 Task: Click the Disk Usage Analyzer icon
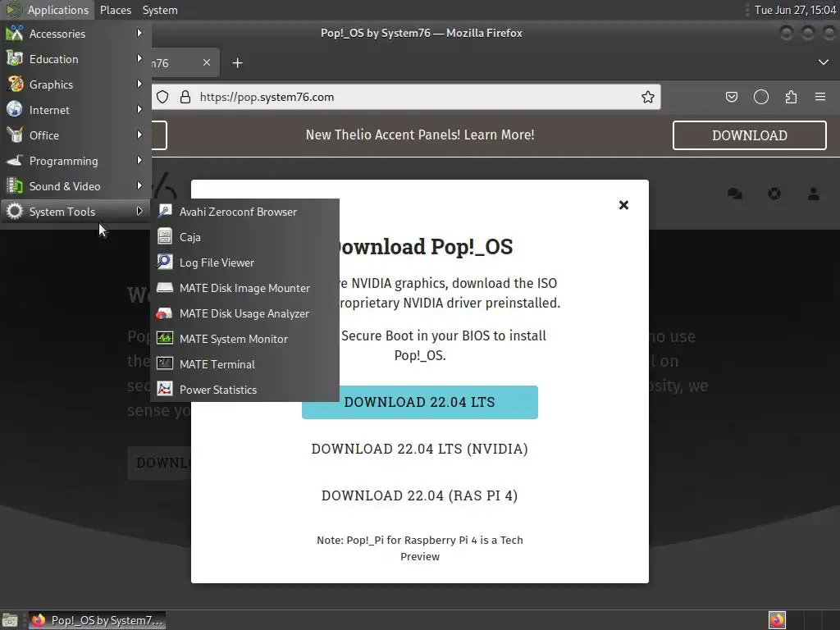point(164,313)
